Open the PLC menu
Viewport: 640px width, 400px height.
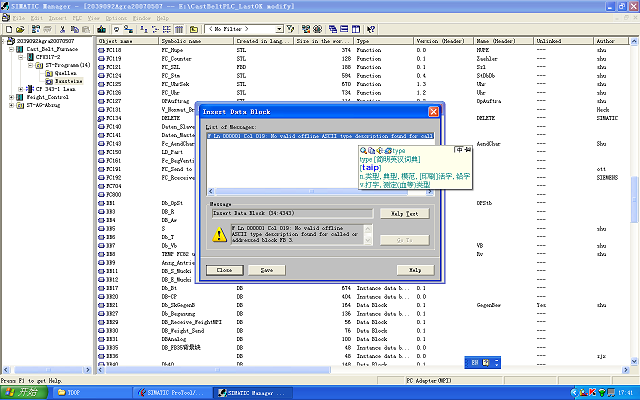tap(77, 18)
